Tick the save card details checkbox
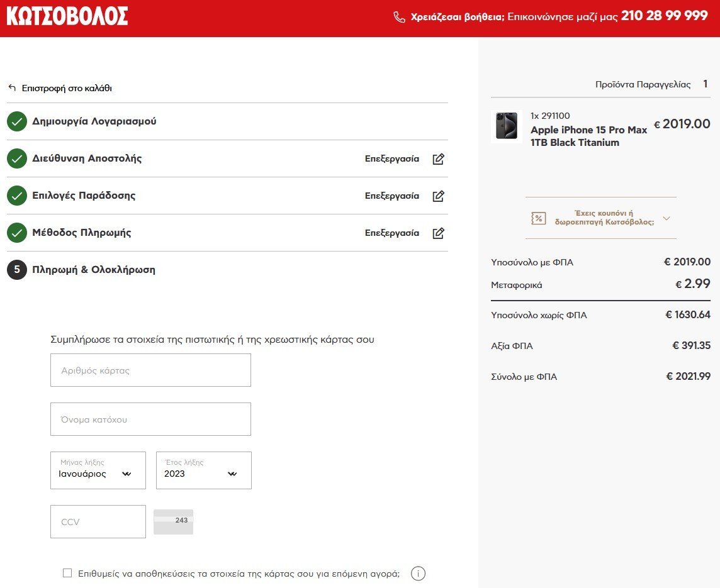The height and width of the screenshot is (588, 720). (x=67, y=573)
